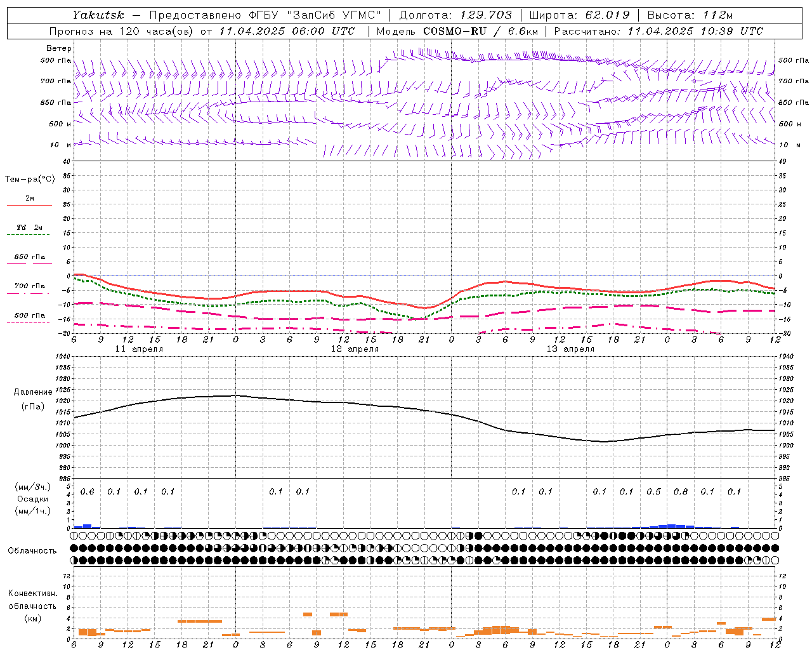Click the Рассчитано: 11.04.2025 10:39 UTC text
This screenshot has height=650, width=812.
[x=658, y=31]
